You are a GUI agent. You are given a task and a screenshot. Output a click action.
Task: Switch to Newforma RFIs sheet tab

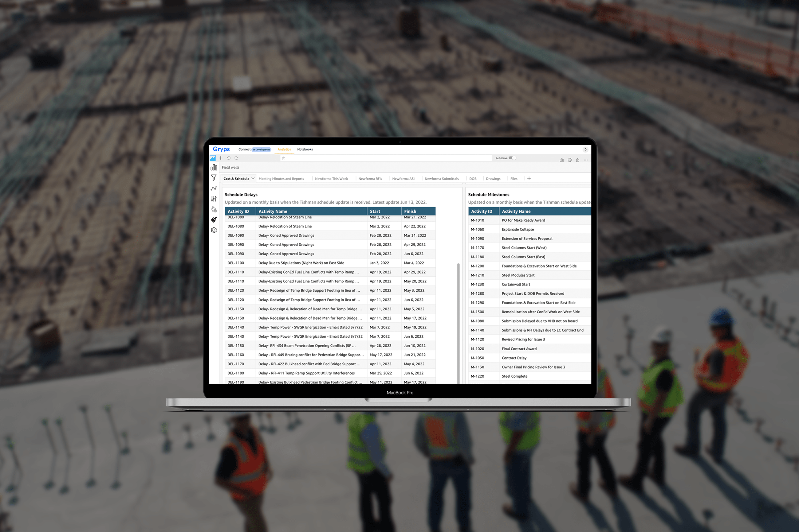[x=370, y=179]
